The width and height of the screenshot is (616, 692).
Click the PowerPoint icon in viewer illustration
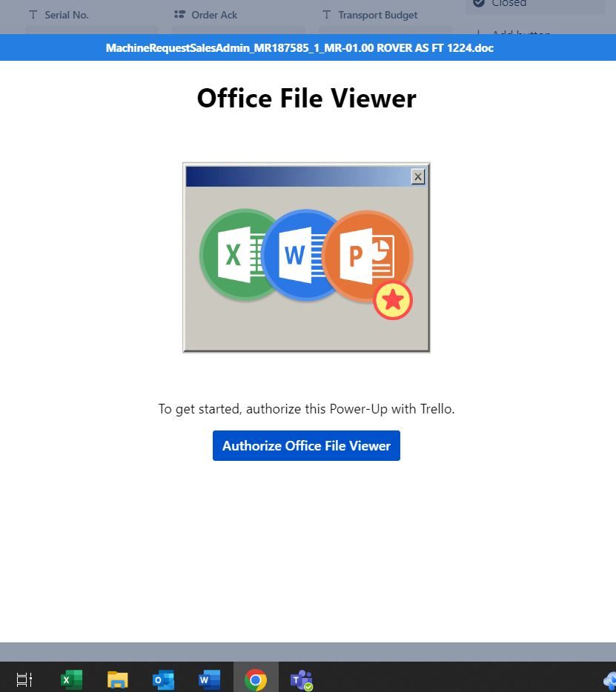[x=368, y=256]
